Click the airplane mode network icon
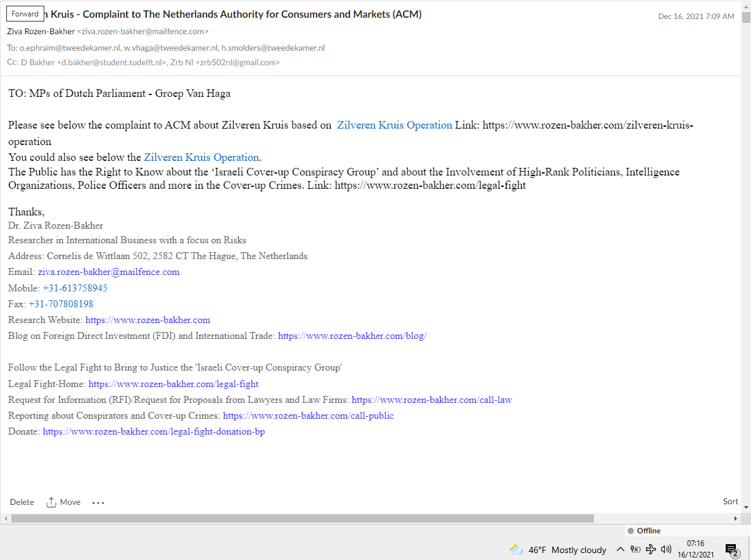751x560 pixels. (x=651, y=549)
